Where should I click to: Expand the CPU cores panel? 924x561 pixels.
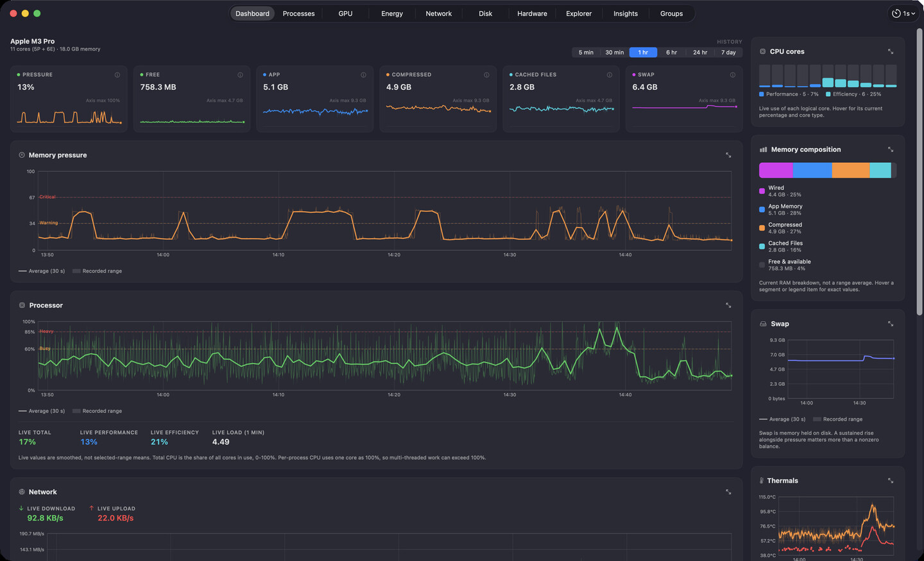[891, 51]
